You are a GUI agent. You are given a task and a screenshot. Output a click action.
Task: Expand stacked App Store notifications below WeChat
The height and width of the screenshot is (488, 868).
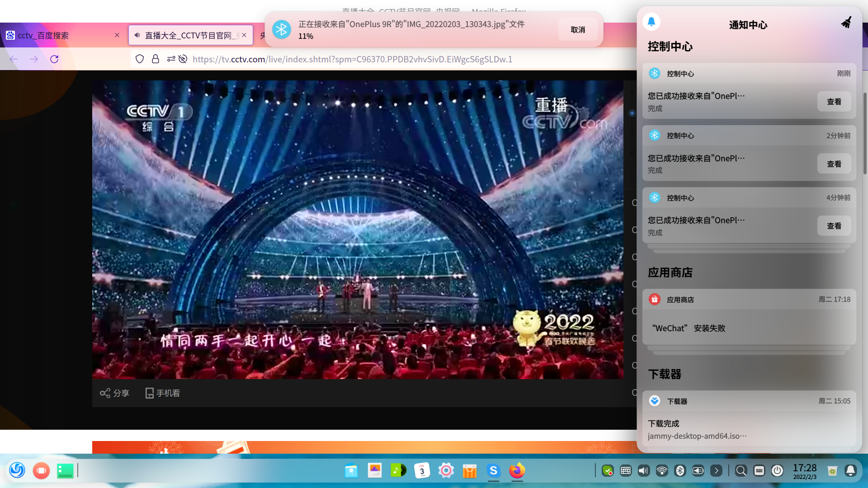pos(749,350)
